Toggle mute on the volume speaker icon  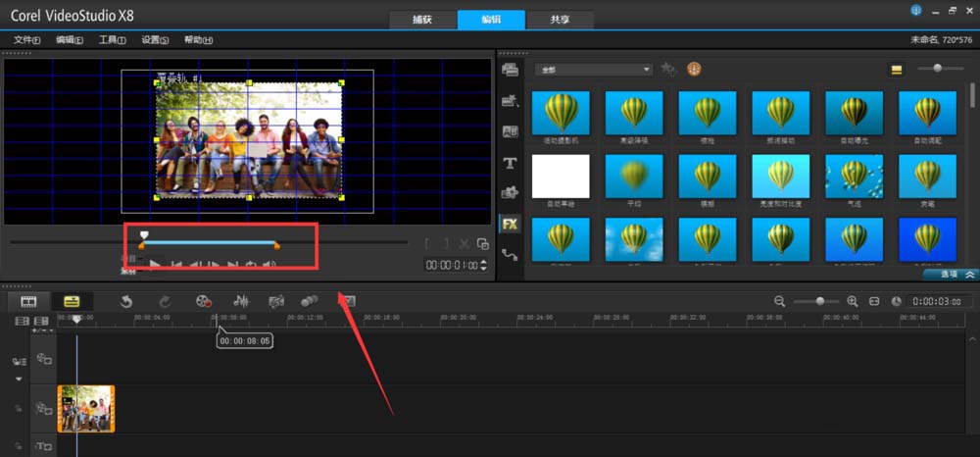click(x=269, y=265)
